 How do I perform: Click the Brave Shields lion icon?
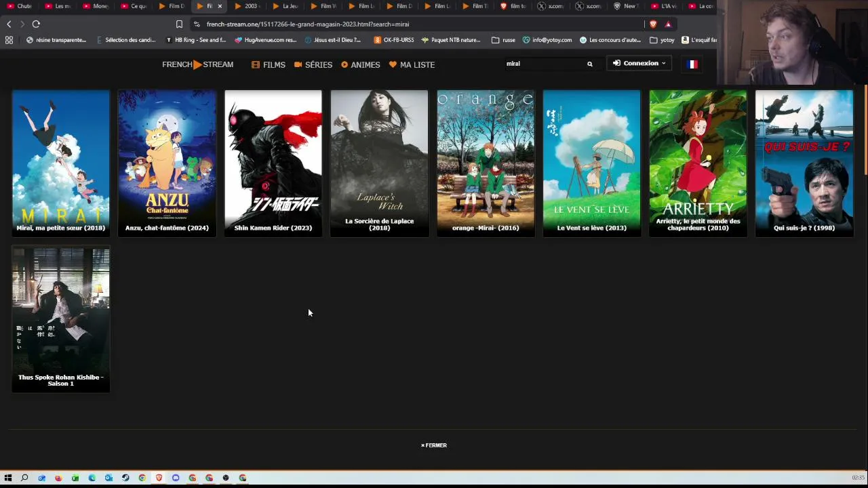click(x=653, y=24)
